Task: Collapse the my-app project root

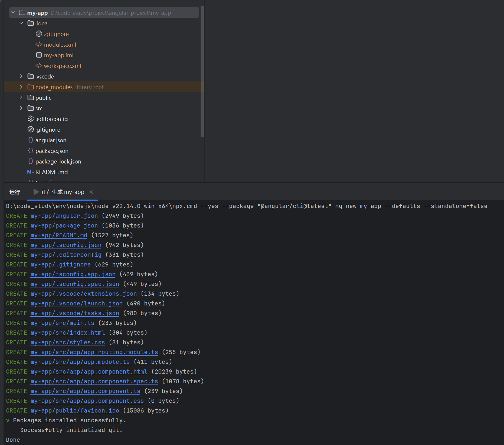Action: point(13,12)
